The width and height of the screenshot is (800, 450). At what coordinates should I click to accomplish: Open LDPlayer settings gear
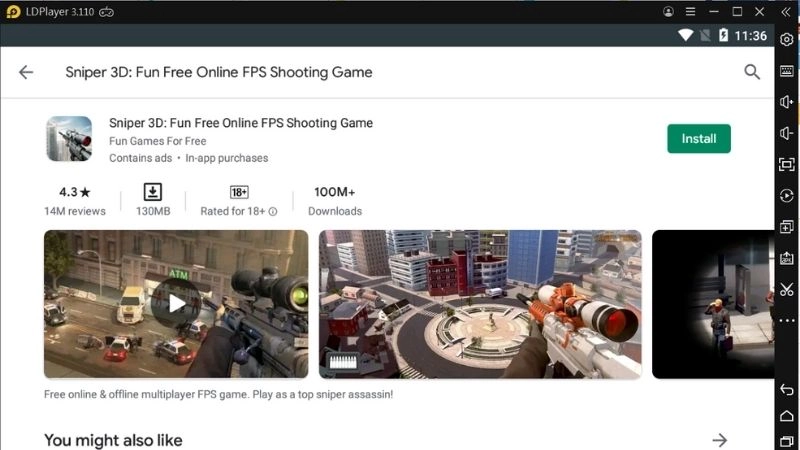pos(787,39)
